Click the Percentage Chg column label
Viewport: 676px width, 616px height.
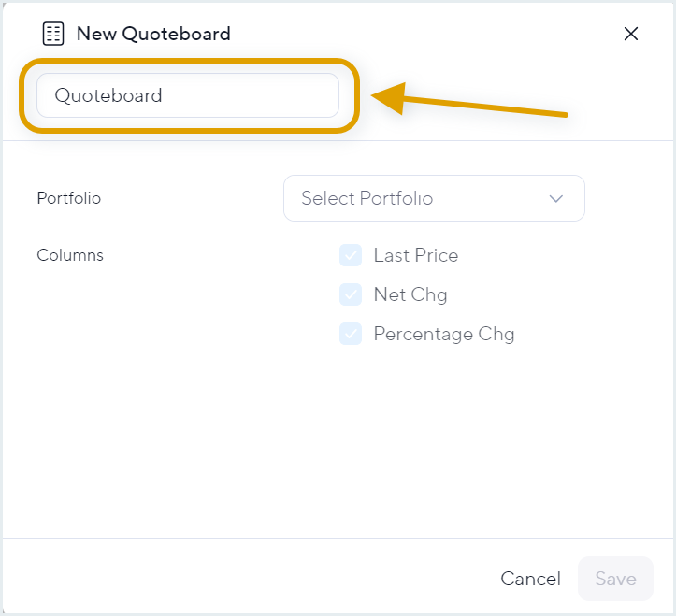pos(444,334)
